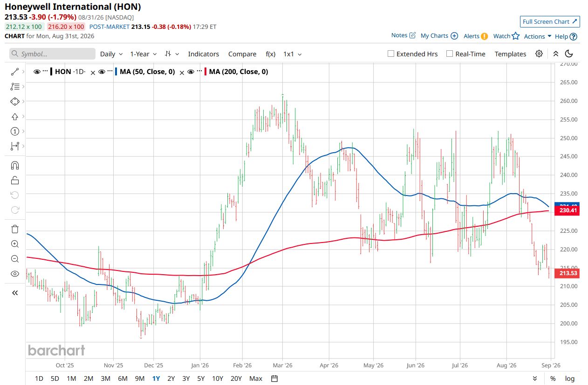Click the lock drawings icon

[14, 180]
